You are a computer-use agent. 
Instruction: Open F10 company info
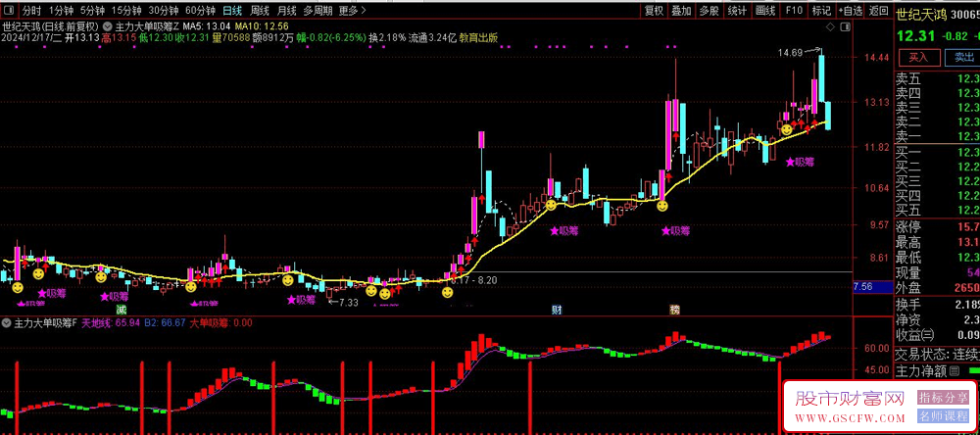[794, 11]
